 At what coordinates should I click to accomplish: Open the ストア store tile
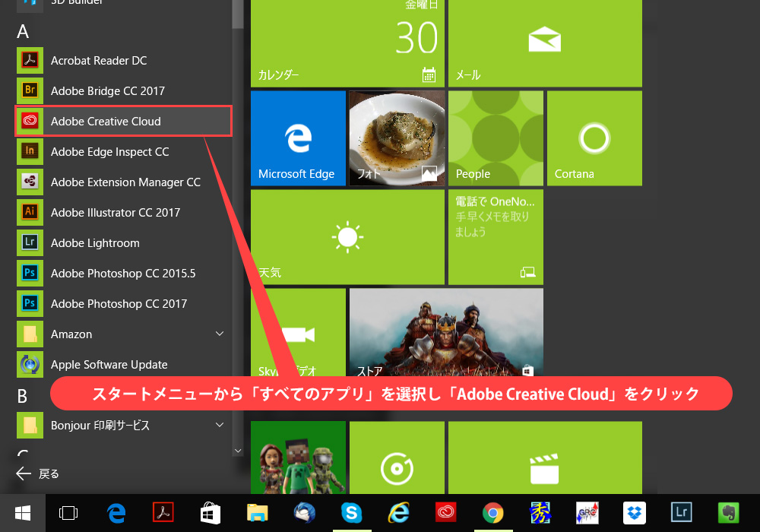pyautogui.click(x=446, y=333)
